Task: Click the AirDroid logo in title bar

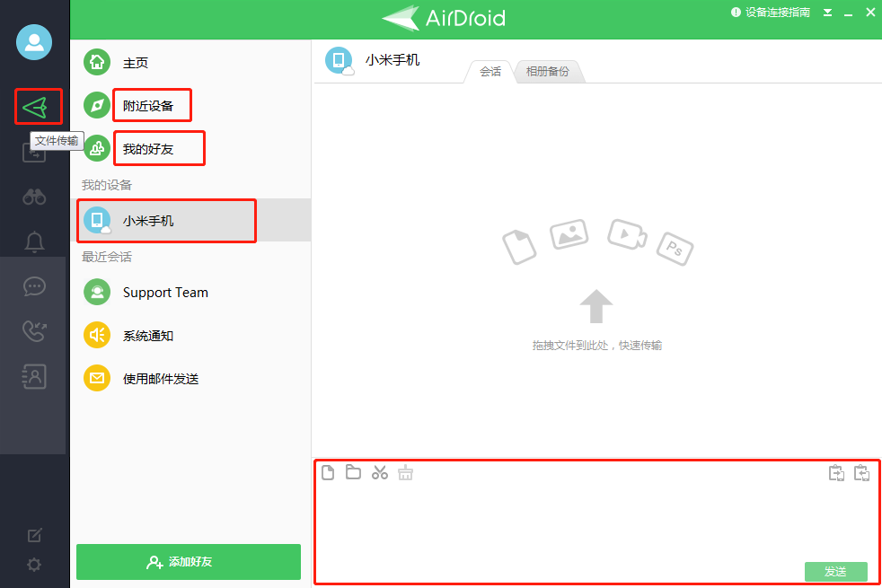Action: pos(444,18)
